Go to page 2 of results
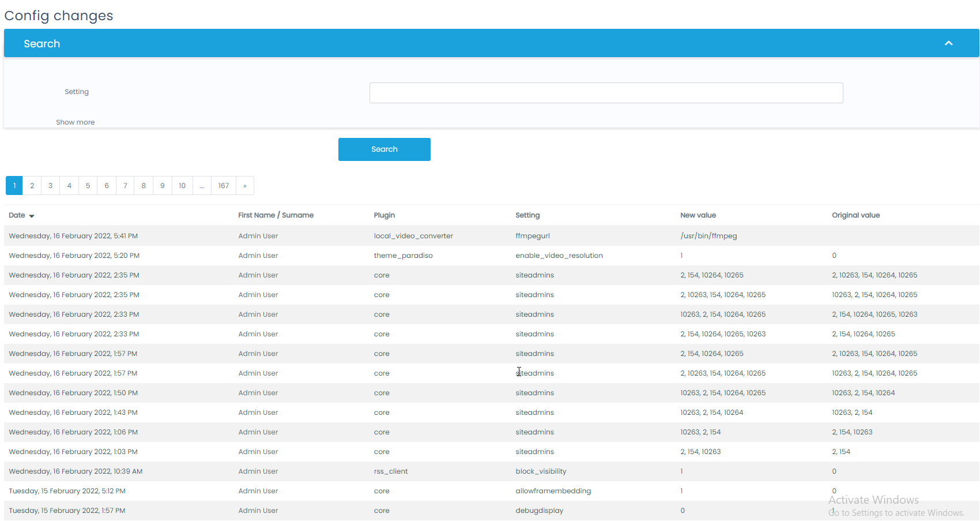 [x=32, y=186]
